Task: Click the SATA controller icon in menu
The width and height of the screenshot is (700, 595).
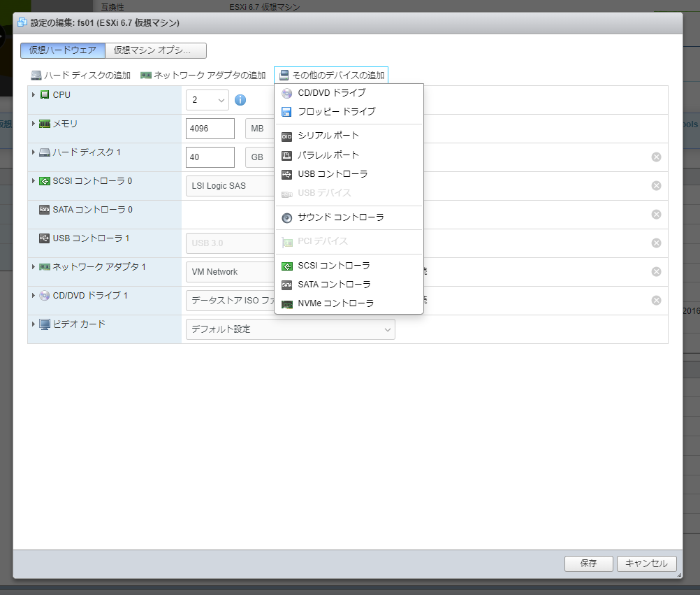Action: 286,285
